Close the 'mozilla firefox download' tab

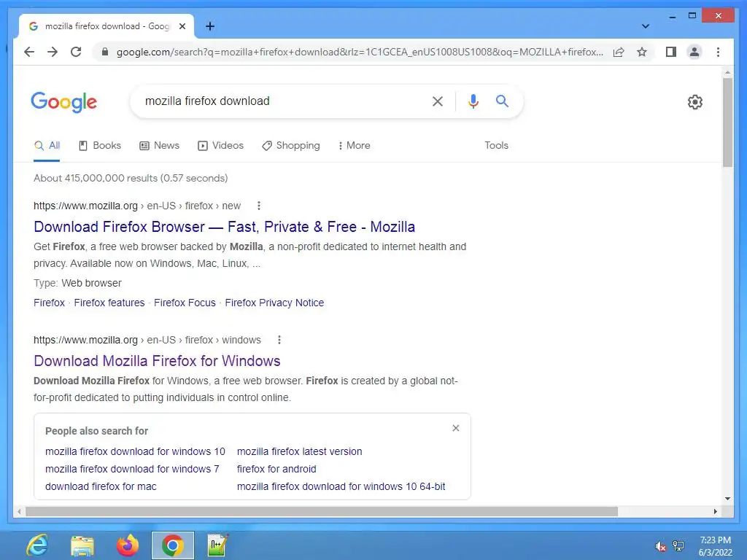[182, 26]
